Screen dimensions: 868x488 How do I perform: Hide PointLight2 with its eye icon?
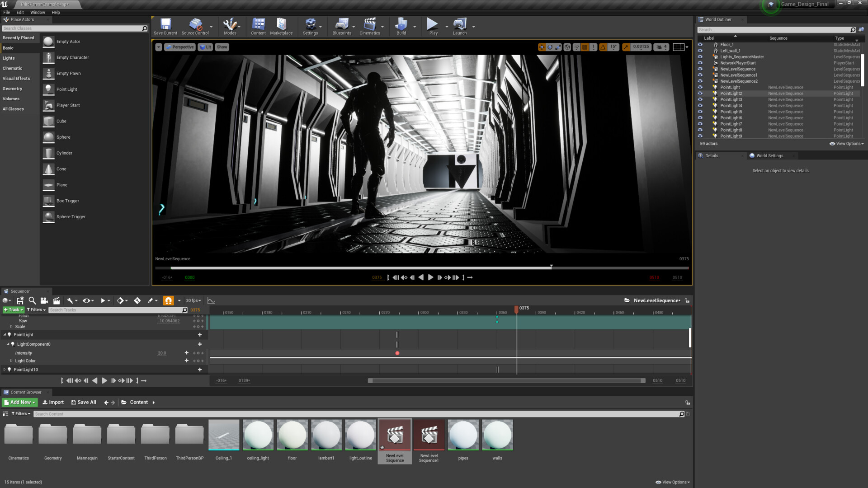(700, 94)
